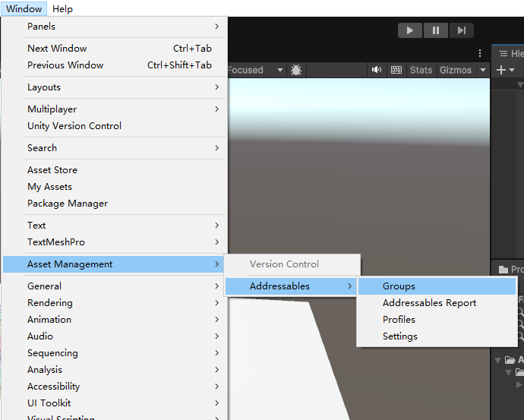
Task: Toggle the Stats overlay
Action: point(421,70)
